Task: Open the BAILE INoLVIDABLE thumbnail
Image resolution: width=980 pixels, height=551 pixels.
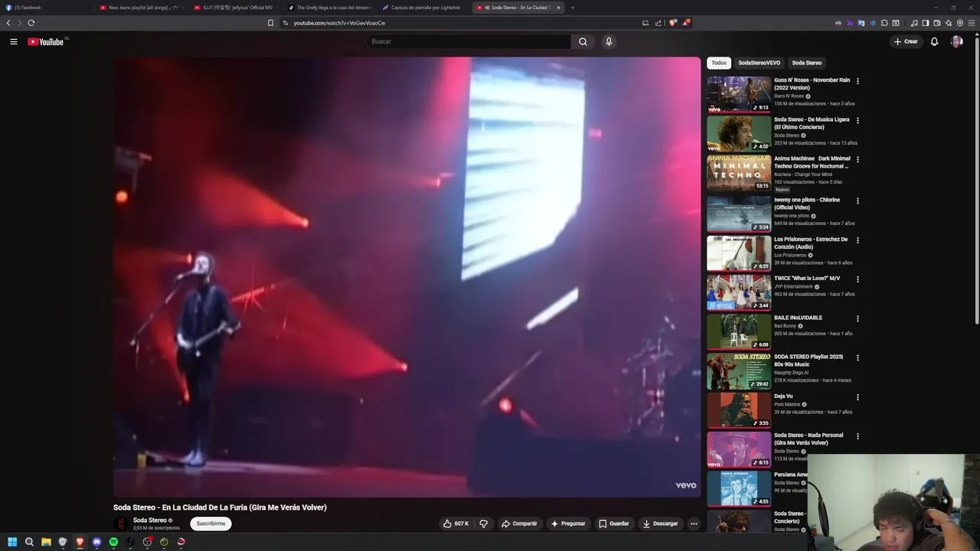Action: tap(739, 331)
